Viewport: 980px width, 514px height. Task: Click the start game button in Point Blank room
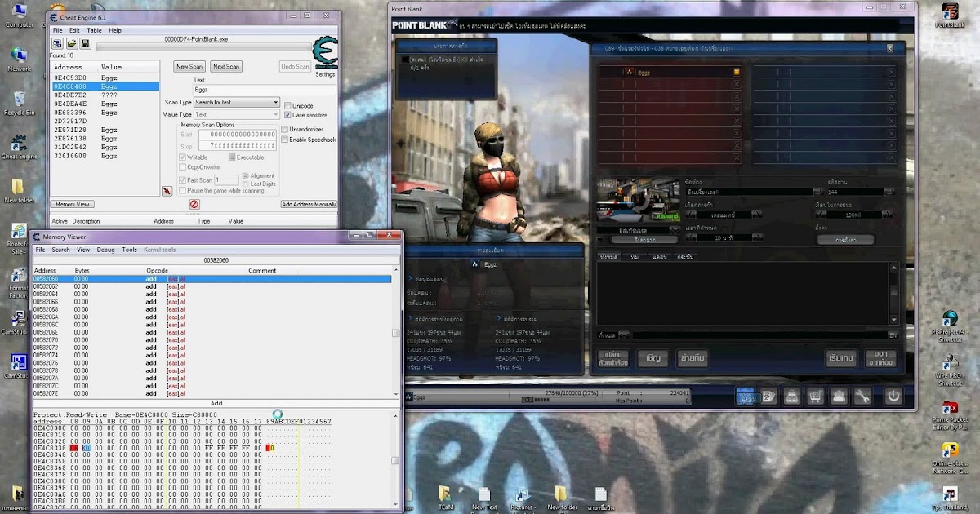tap(841, 358)
